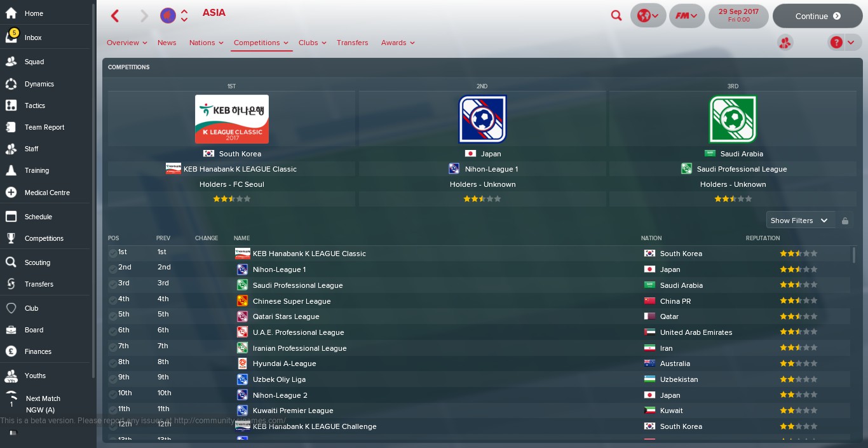Screen dimensions: 868x448
Task: Open the Chinese Super League link
Action: 292,301
